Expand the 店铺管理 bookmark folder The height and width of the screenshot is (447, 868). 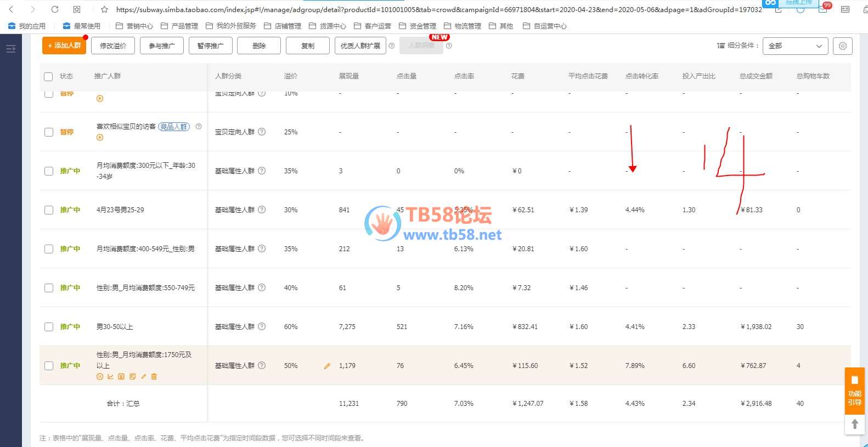283,26
